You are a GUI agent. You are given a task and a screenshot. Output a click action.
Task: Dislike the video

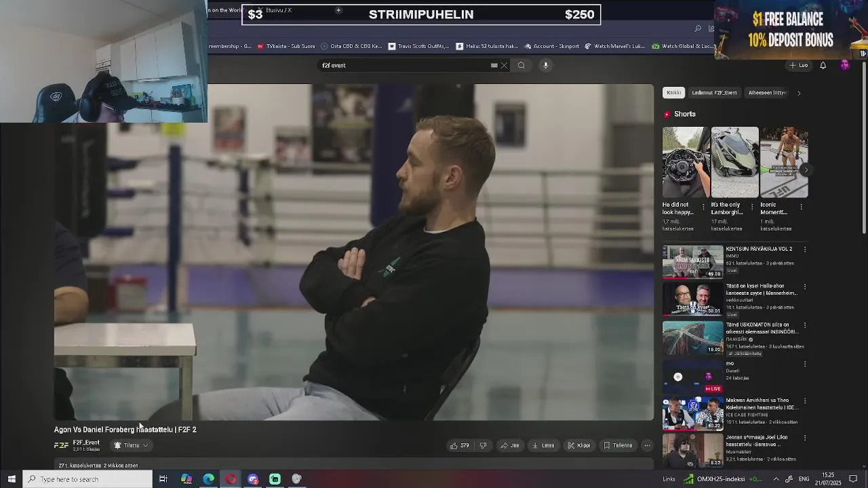pyautogui.click(x=483, y=445)
